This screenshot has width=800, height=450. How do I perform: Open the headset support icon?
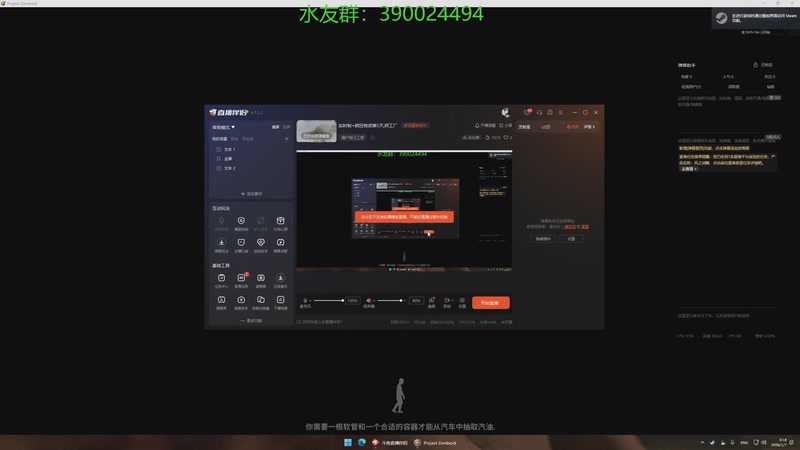(539, 113)
